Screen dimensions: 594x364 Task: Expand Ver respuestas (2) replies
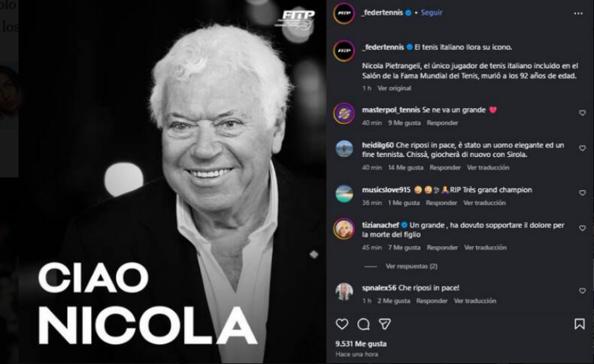point(411,266)
